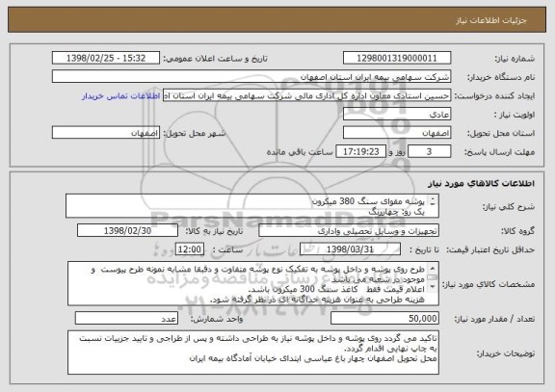The image size is (555, 392).
Task: Click the buyer notes text area
Action: point(253,353)
